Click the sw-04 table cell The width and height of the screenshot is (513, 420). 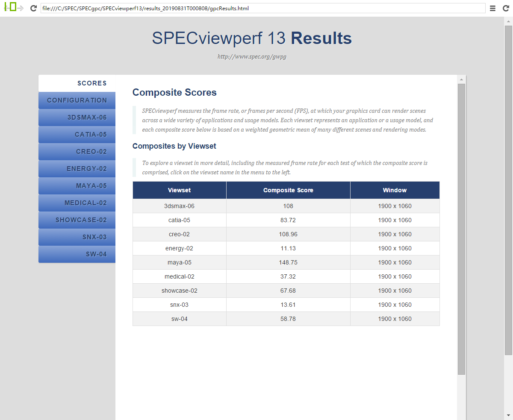(180, 319)
